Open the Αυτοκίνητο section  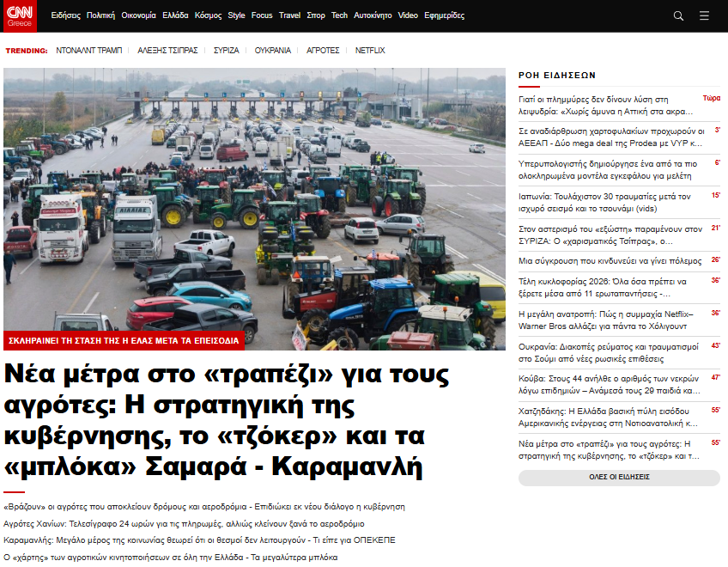[x=373, y=15]
